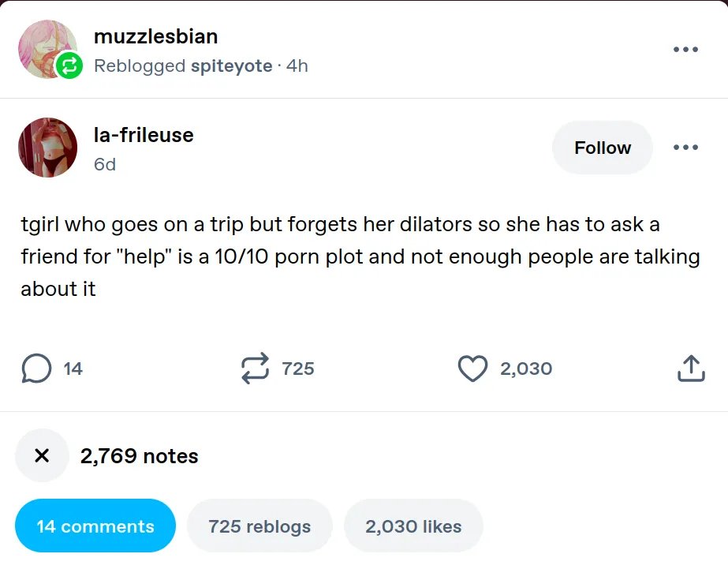Click the share upload icon
The width and height of the screenshot is (728, 580).
pyautogui.click(x=690, y=369)
